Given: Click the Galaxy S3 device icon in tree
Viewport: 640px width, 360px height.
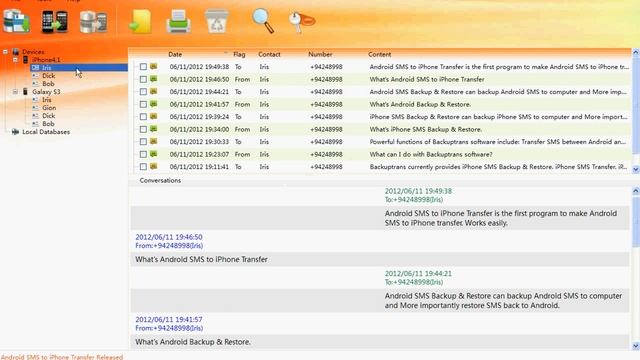Looking at the screenshot, I should click(25, 91).
